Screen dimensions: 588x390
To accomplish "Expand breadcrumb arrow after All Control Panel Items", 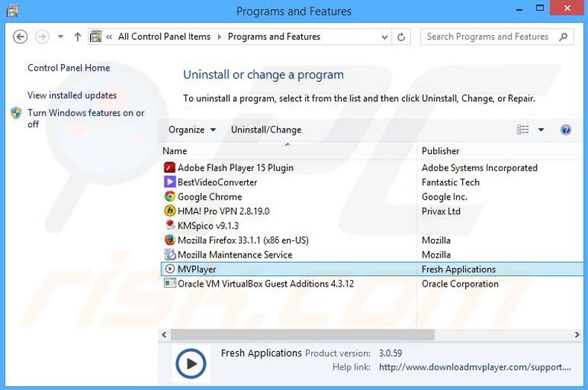I will click(x=220, y=36).
